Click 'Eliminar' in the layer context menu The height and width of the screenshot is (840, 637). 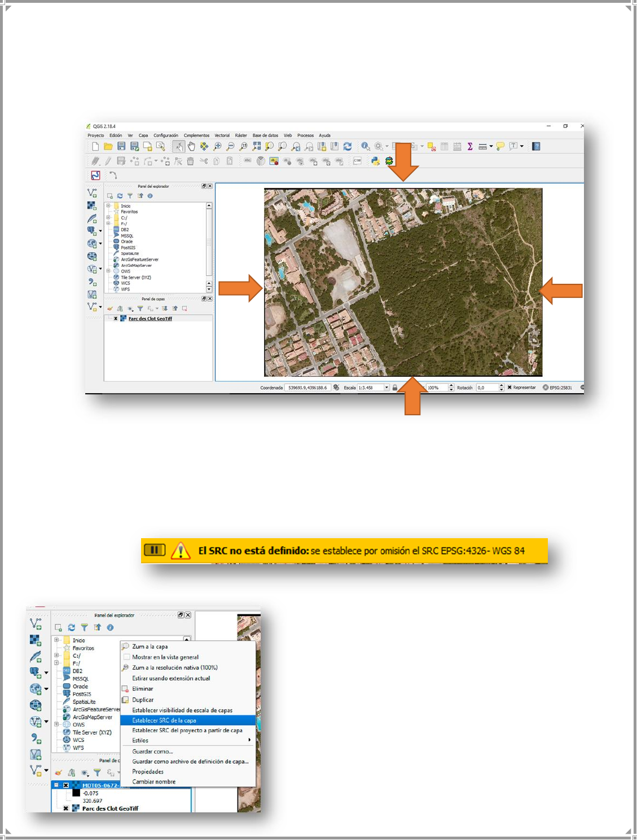click(x=188, y=689)
